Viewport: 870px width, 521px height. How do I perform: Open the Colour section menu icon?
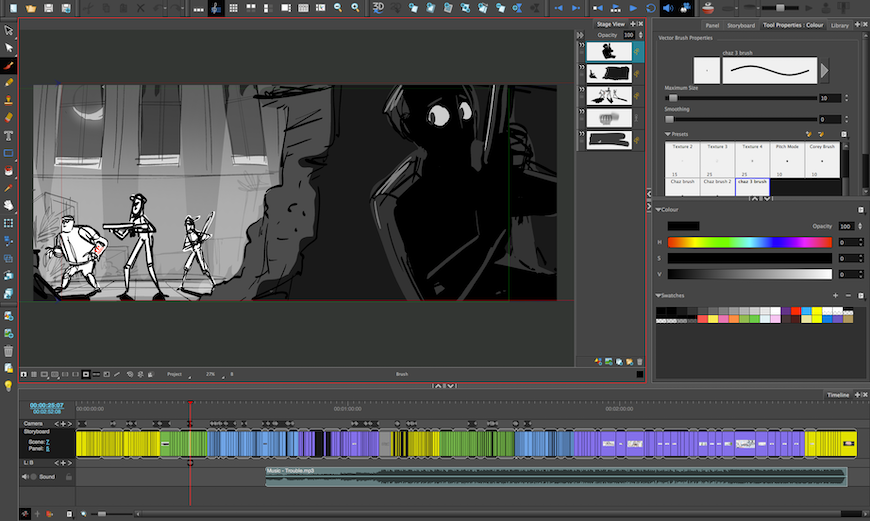861,210
